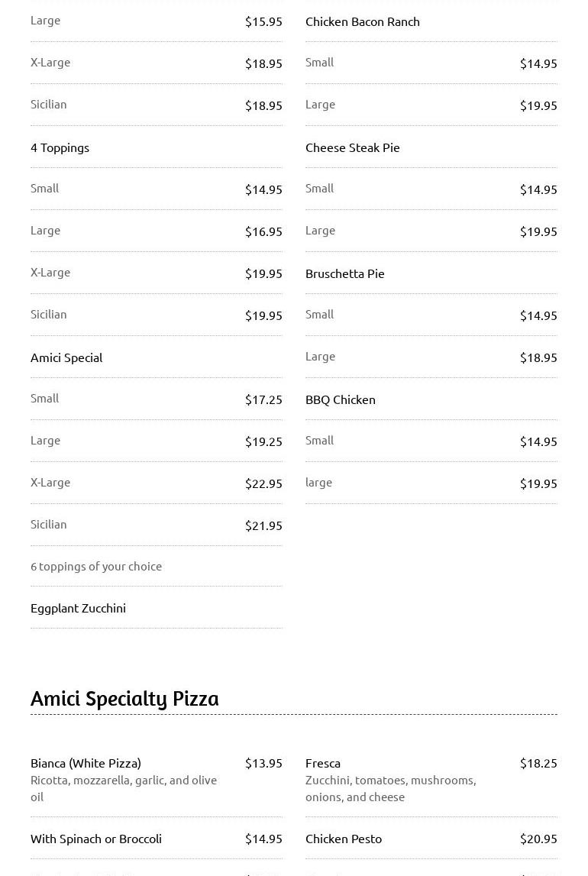Image resolution: width=588 pixels, height=876 pixels.
Task: Click the Amici Specialty Pizza section title
Action: pos(124,698)
